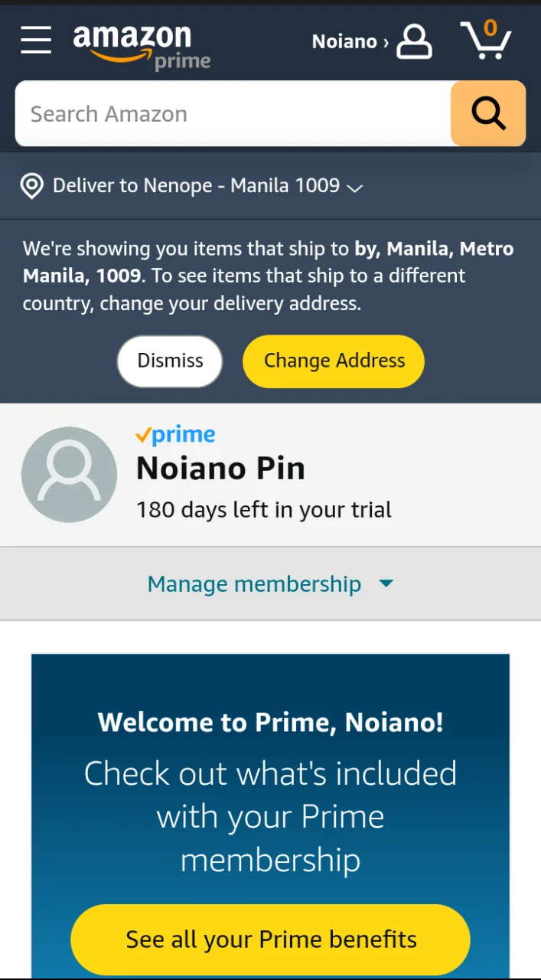Screen dimensions: 541x980
Task: Click the prime checkmark badge above name
Action: pos(175,435)
